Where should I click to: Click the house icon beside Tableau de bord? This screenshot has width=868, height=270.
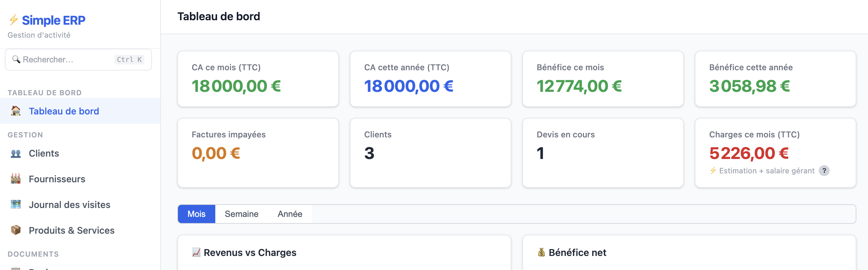tap(16, 111)
